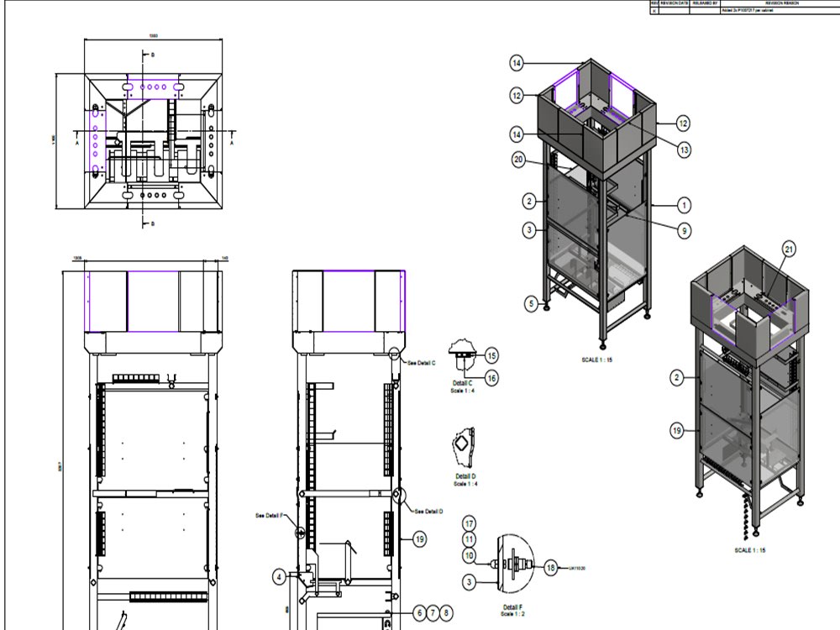The width and height of the screenshot is (840, 630).
Task: Click the "Detail D" view title
Action: pos(465,476)
